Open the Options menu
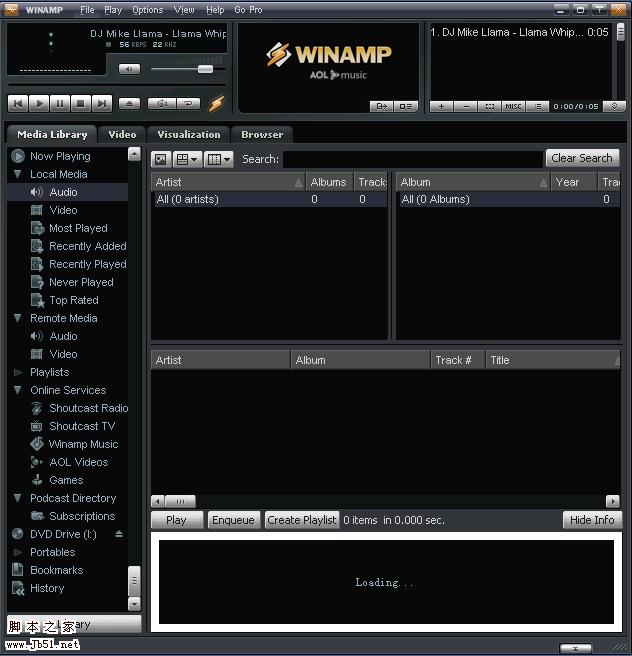The width and height of the screenshot is (632, 656). click(148, 10)
